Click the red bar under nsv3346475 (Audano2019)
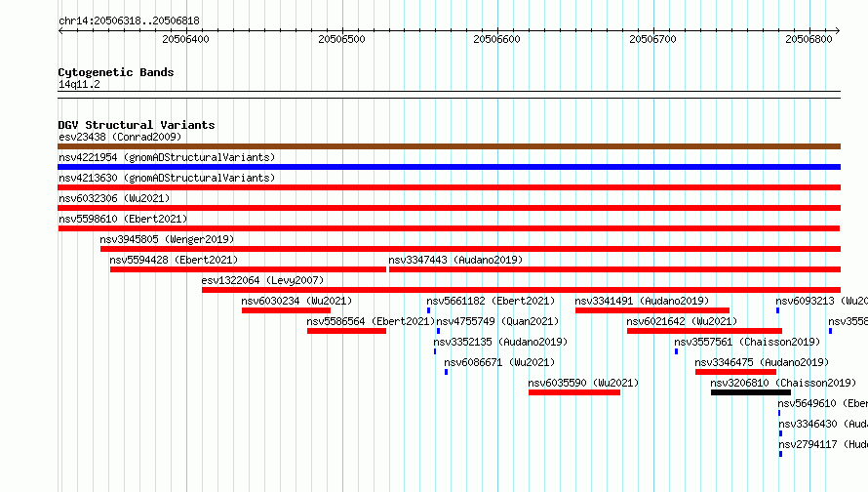 coord(735,372)
